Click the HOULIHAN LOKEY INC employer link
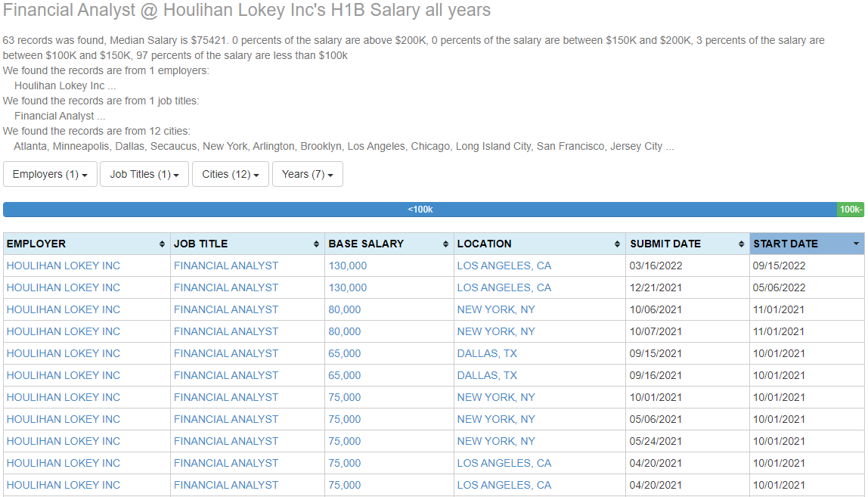This screenshot has width=868, height=497. [x=63, y=266]
